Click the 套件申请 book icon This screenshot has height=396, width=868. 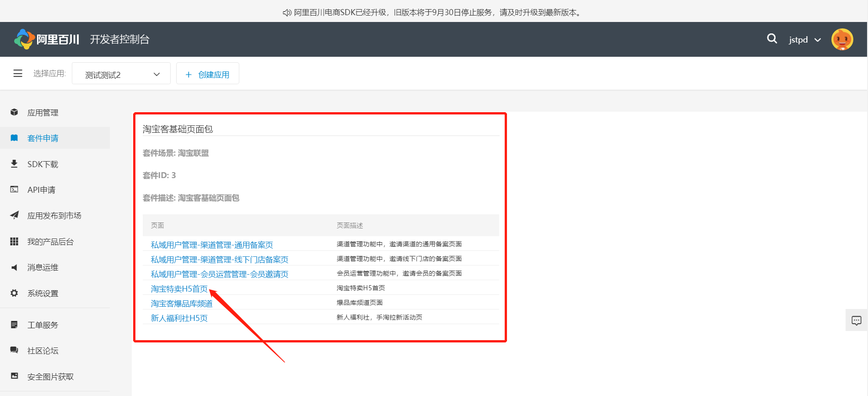pos(14,138)
